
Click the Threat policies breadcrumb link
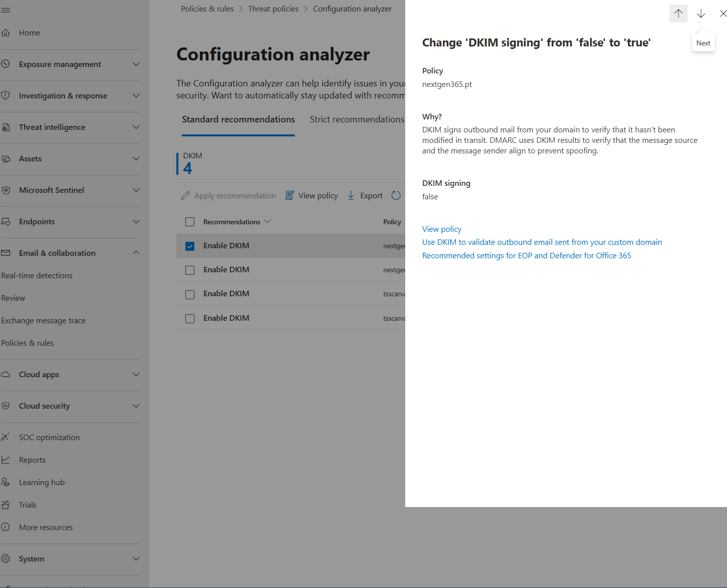273,9
